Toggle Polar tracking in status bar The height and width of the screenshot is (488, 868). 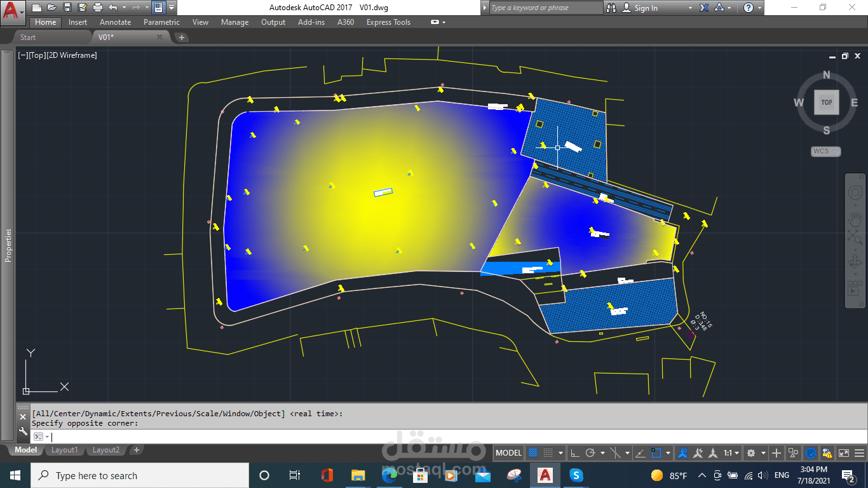[x=590, y=453]
